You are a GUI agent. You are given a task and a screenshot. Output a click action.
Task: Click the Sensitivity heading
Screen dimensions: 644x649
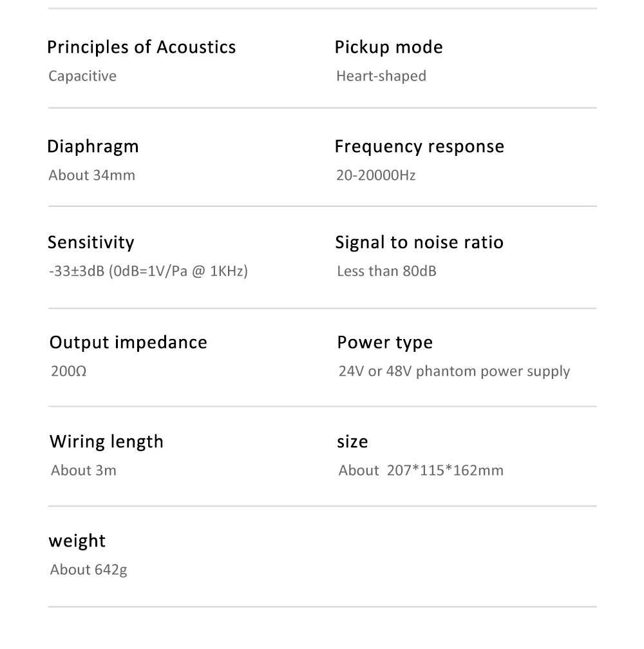pos(91,242)
